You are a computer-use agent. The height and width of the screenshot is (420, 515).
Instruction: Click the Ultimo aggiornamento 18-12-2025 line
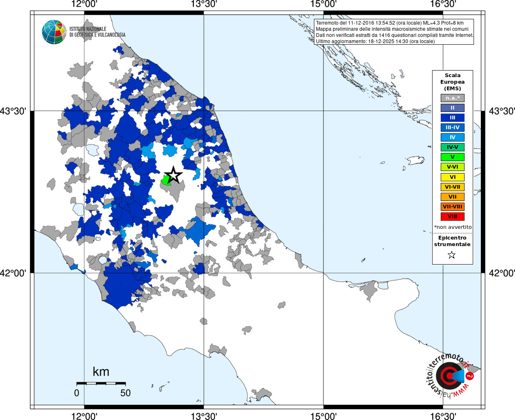(375, 41)
